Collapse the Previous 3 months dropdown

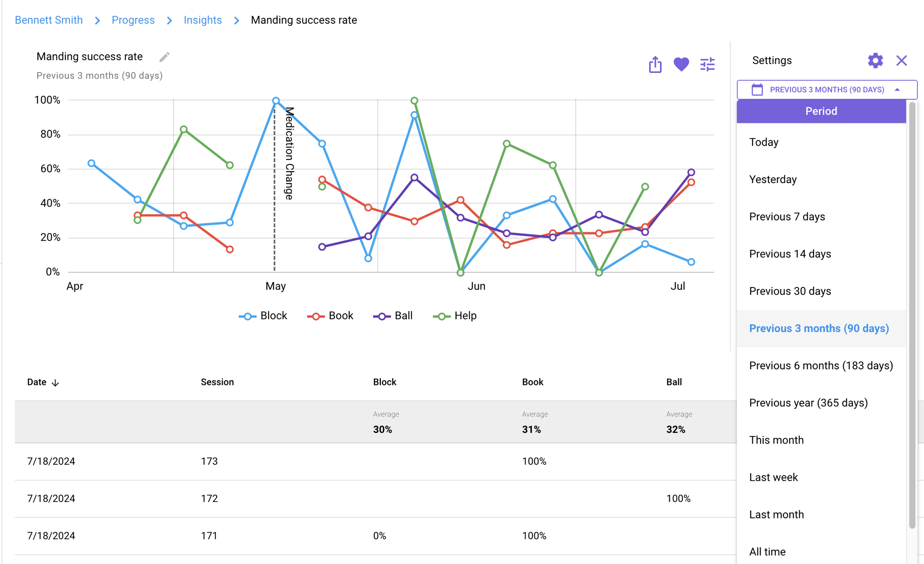click(897, 90)
